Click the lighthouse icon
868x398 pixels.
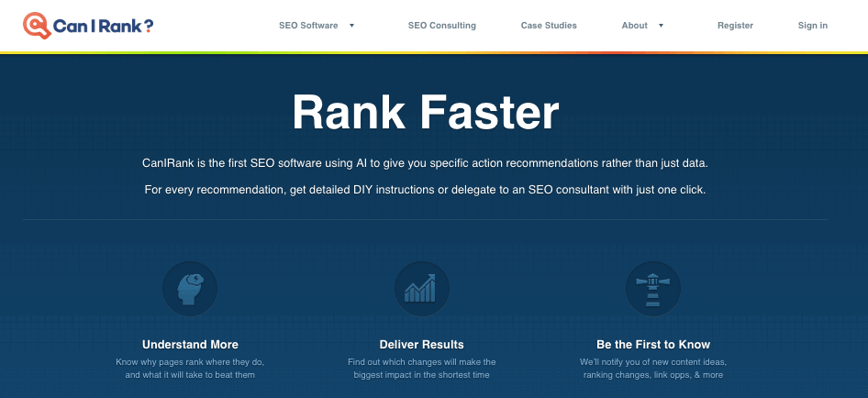point(652,288)
